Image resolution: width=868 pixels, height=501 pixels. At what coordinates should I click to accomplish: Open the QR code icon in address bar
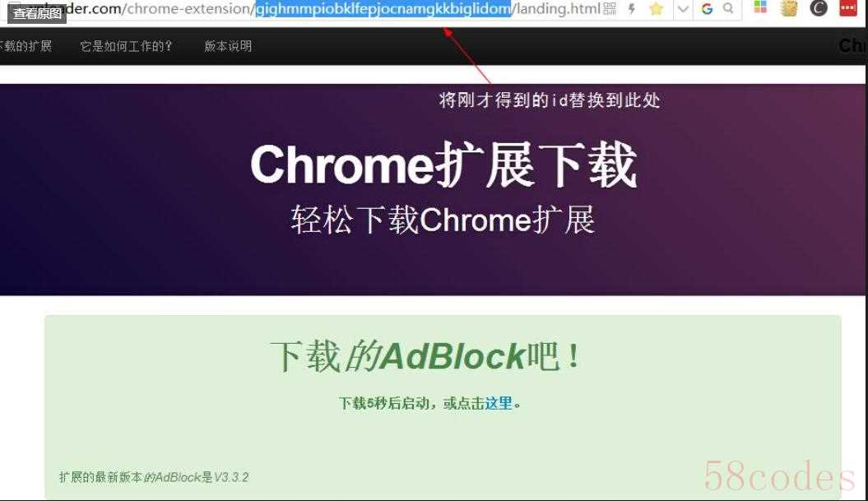tap(610, 8)
